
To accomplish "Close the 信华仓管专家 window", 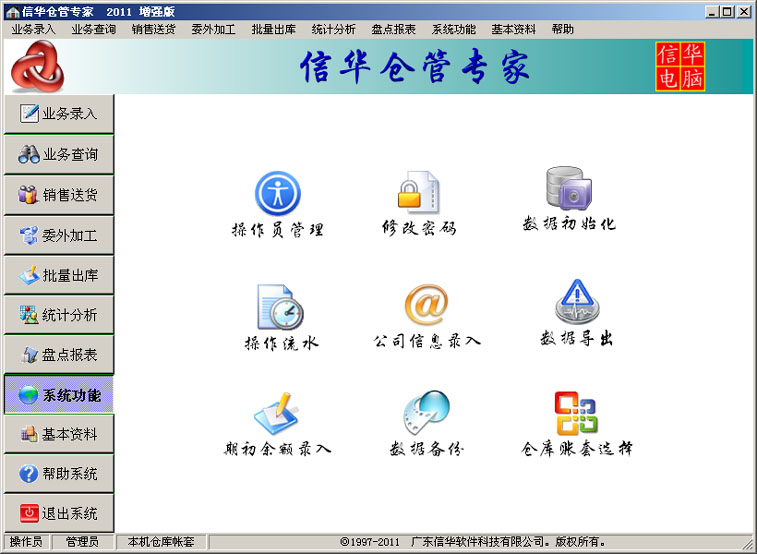I will pyautogui.click(x=744, y=12).
